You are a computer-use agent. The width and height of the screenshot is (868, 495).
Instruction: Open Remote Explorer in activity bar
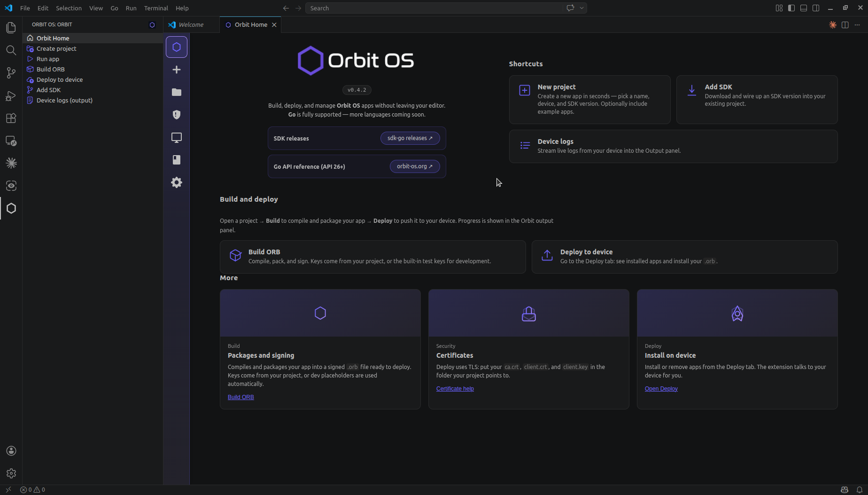pos(11,141)
